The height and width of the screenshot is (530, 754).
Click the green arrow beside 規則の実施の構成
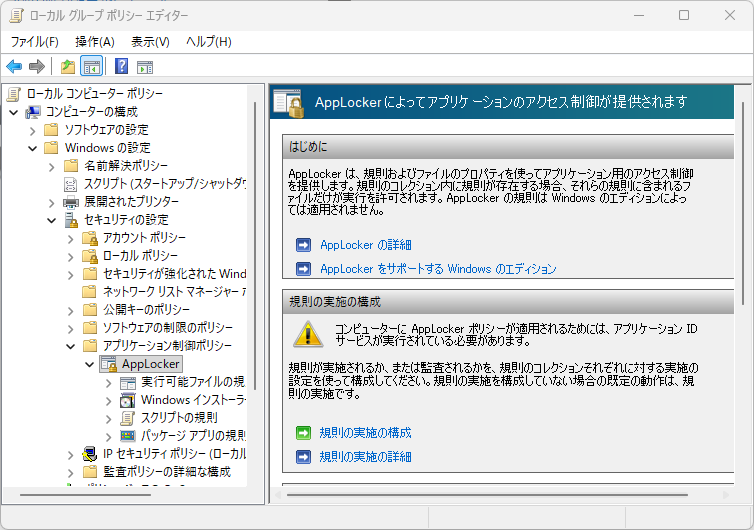[x=303, y=433]
